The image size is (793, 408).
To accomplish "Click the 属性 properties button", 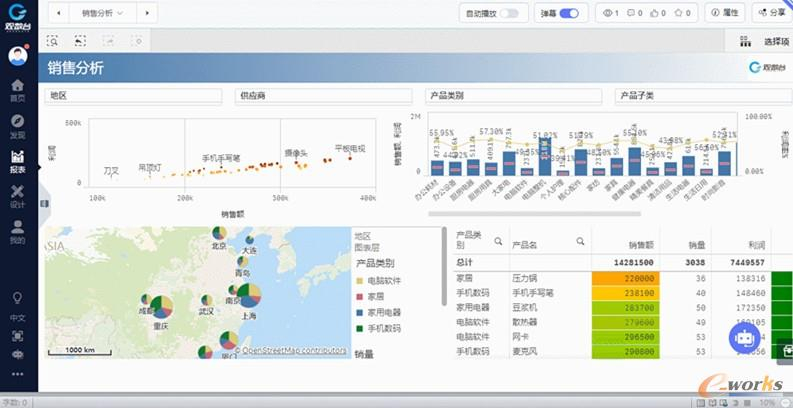I will (724, 13).
